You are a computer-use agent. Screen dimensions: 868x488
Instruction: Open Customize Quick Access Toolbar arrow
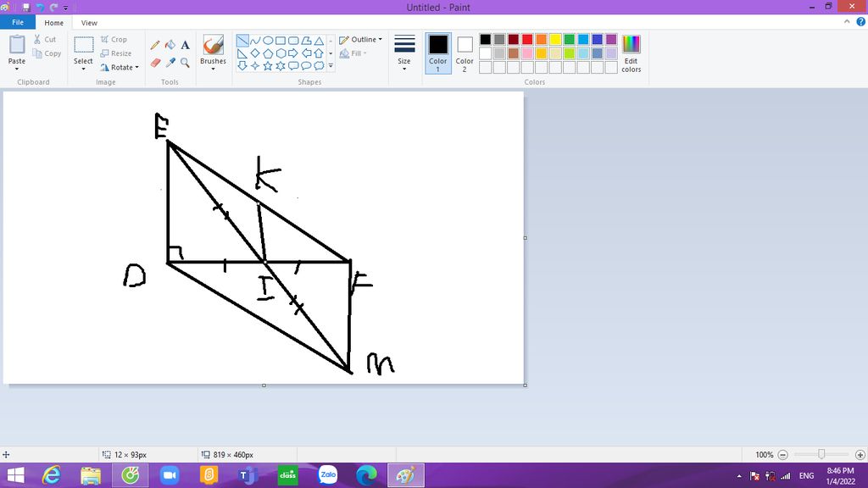pyautogui.click(x=66, y=8)
